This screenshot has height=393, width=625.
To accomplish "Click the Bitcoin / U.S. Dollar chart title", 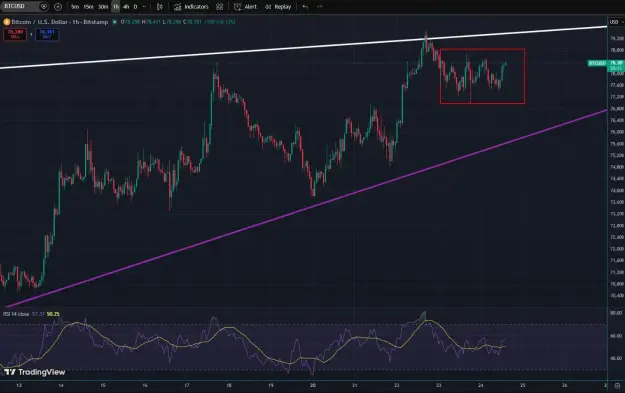I will [x=60, y=22].
